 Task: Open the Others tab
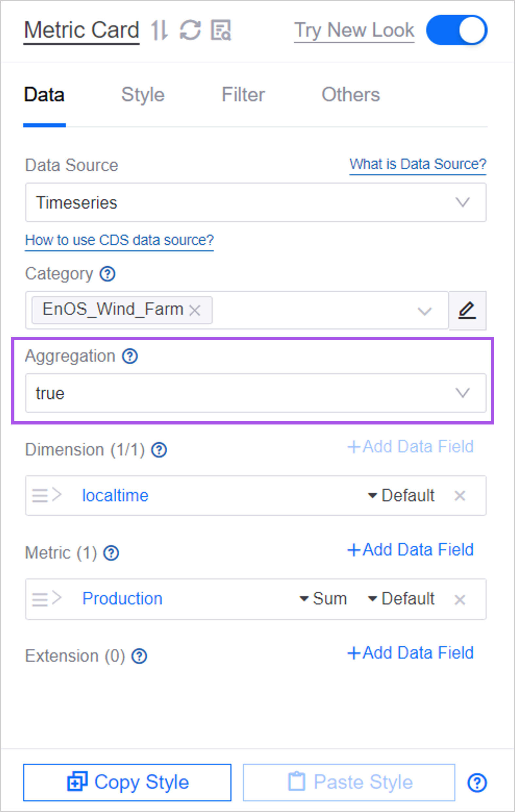(x=351, y=95)
